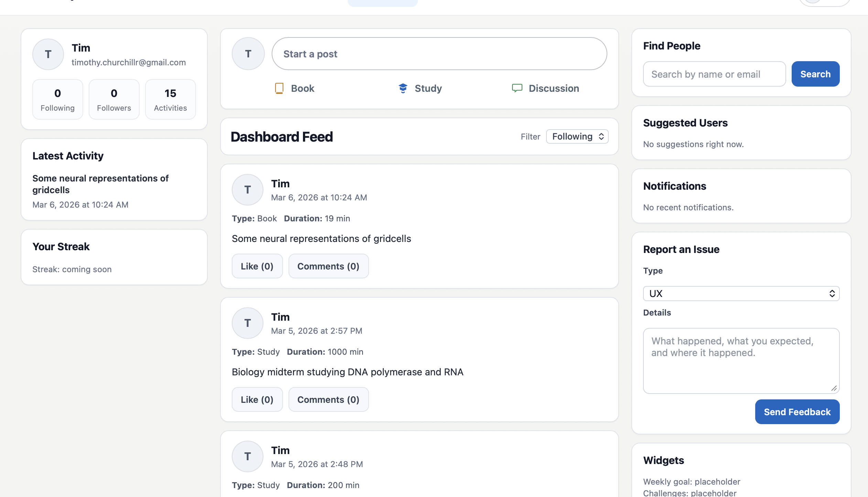
Task: Click the Send Feedback button
Action: pyautogui.click(x=797, y=412)
